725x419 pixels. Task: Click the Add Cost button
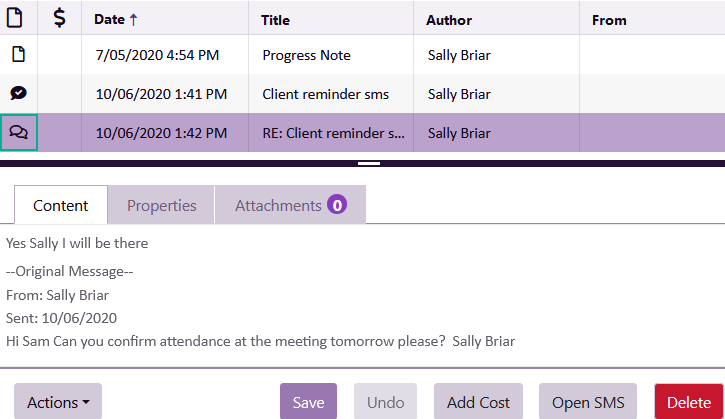478,402
